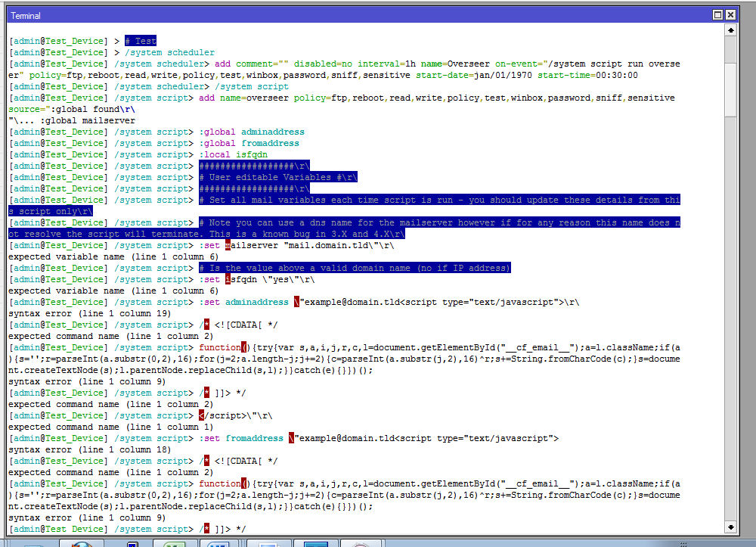Click the ':set isfqdn \"yes\"' line

pos(256,280)
